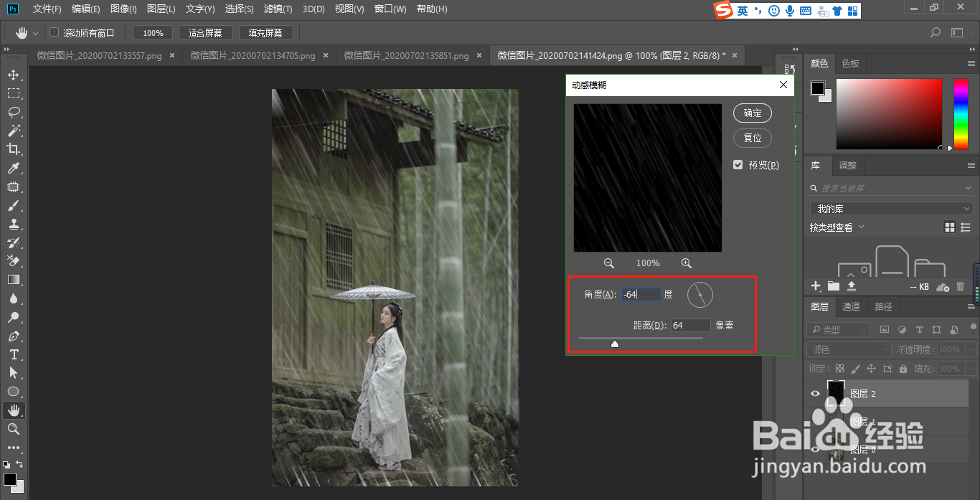
Task: Switch to the 通道 tab
Action: (851, 306)
